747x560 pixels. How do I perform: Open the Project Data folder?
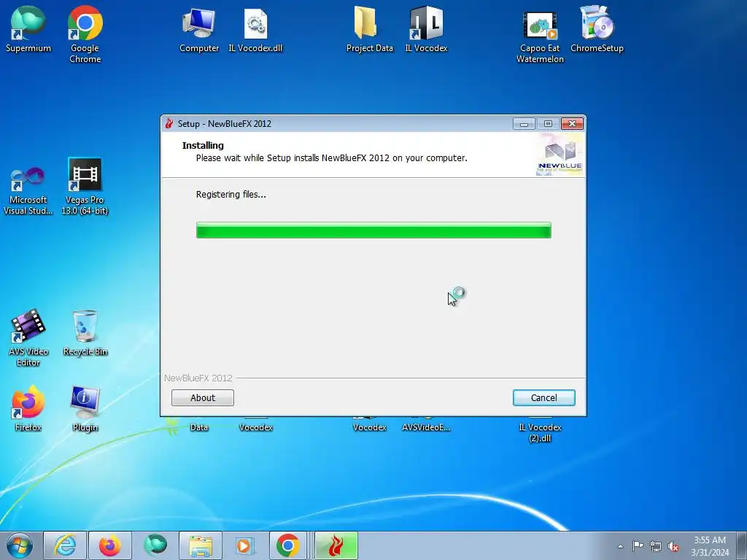(x=369, y=28)
